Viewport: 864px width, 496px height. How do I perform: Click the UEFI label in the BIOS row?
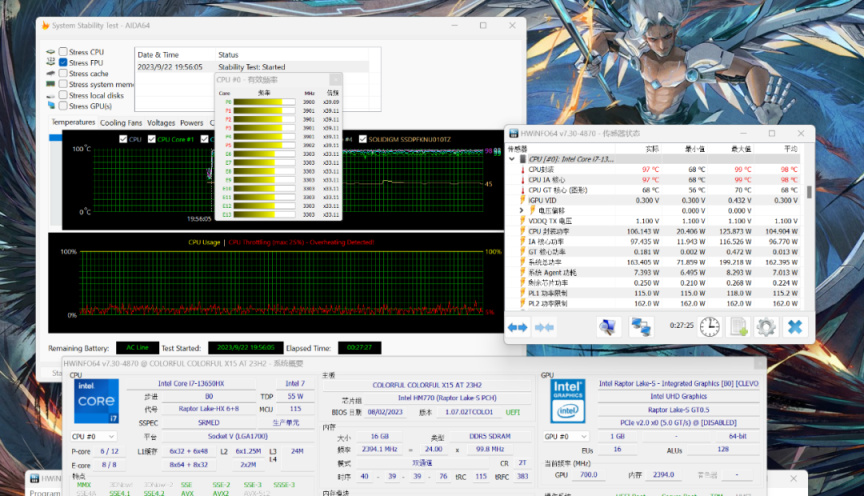pos(512,412)
